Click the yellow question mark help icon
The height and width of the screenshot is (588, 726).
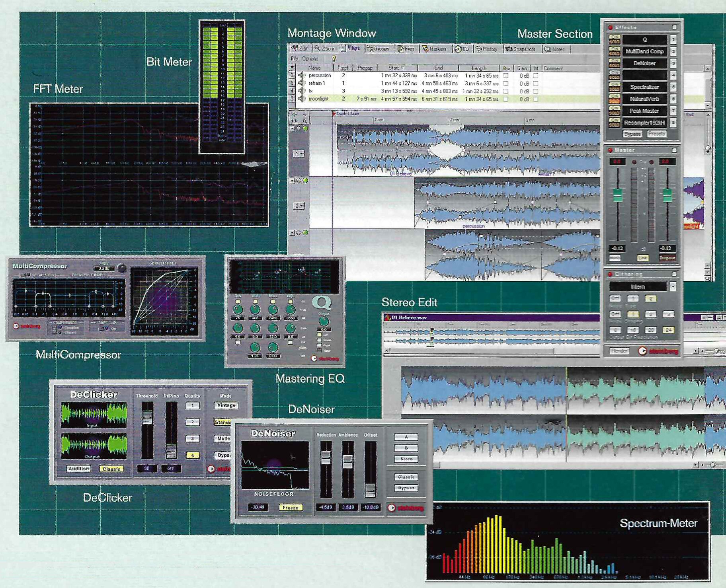pos(334,59)
